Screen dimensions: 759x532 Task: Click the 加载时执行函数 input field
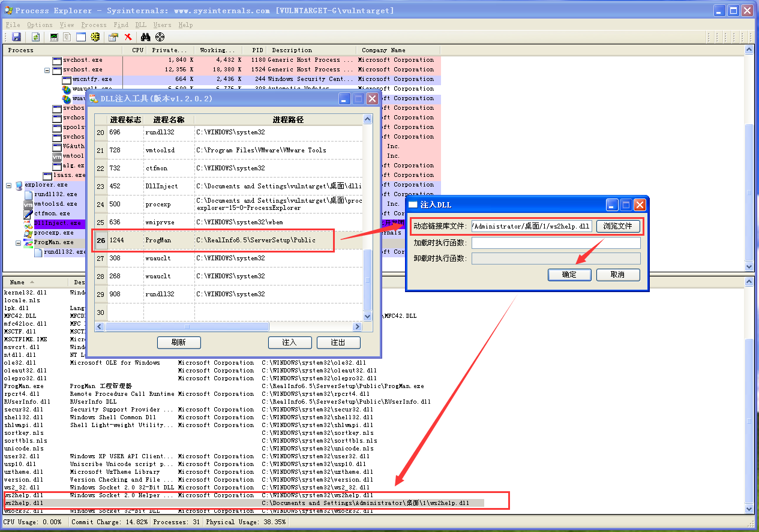pos(556,243)
